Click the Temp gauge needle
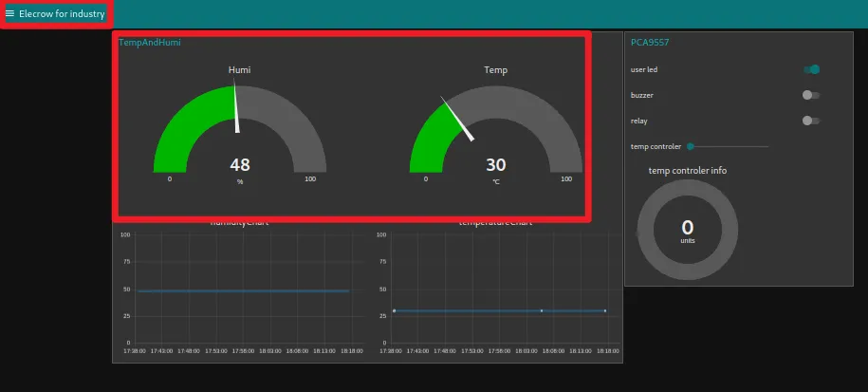This screenshot has width=868, height=392. [457, 119]
